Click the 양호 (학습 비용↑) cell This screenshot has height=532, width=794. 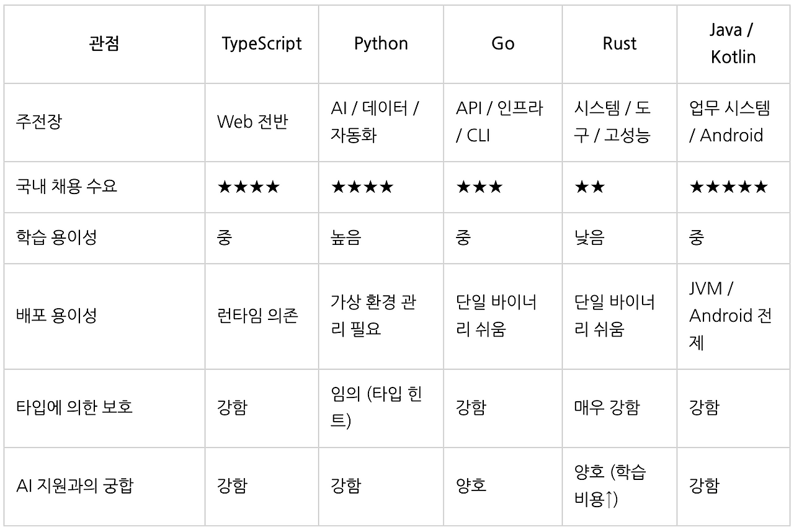610,485
